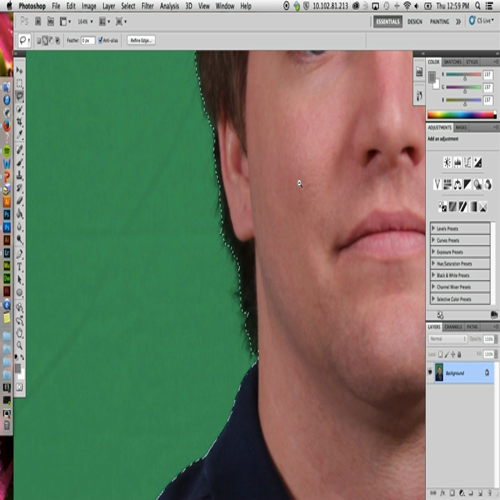Select the Dodge tool
The width and height of the screenshot is (500, 500).
tap(19, 239)
